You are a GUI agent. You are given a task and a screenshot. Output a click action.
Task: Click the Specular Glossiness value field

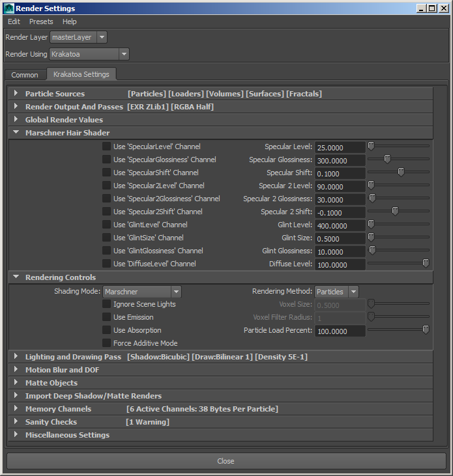click(x=340, y=161)
